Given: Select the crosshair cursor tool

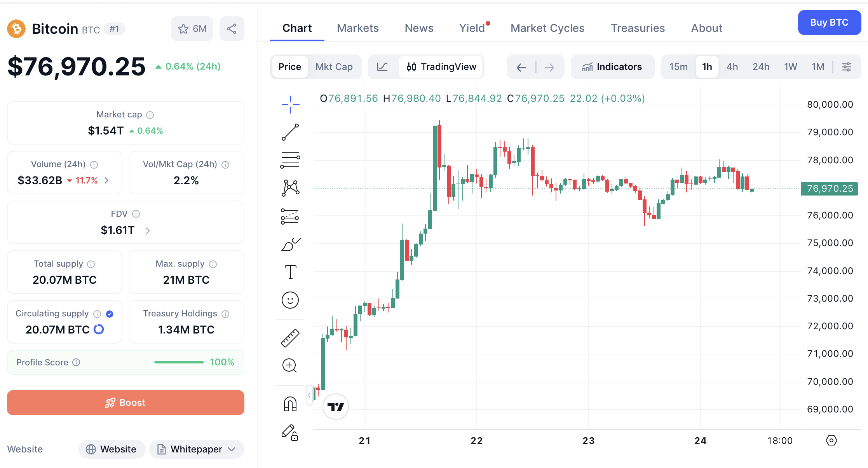Looking at the screenshot, I should (290, 105).
